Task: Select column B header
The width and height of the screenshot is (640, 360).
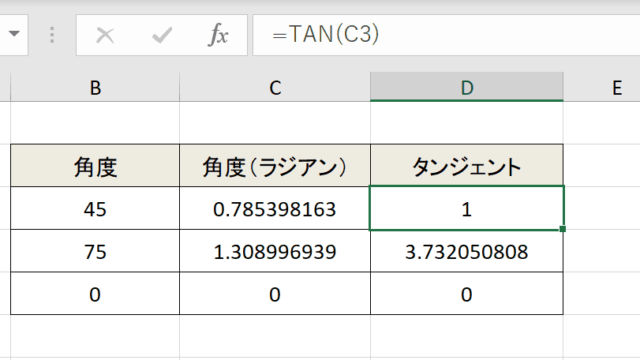Action: (95, 87)
